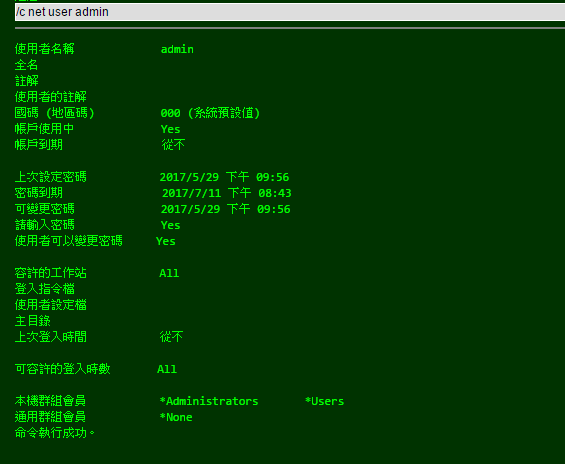This screenshot has width=565, height=464.
Task: Select the date '2017/7/11 下午 08:43'
Action: coord(226,193)
